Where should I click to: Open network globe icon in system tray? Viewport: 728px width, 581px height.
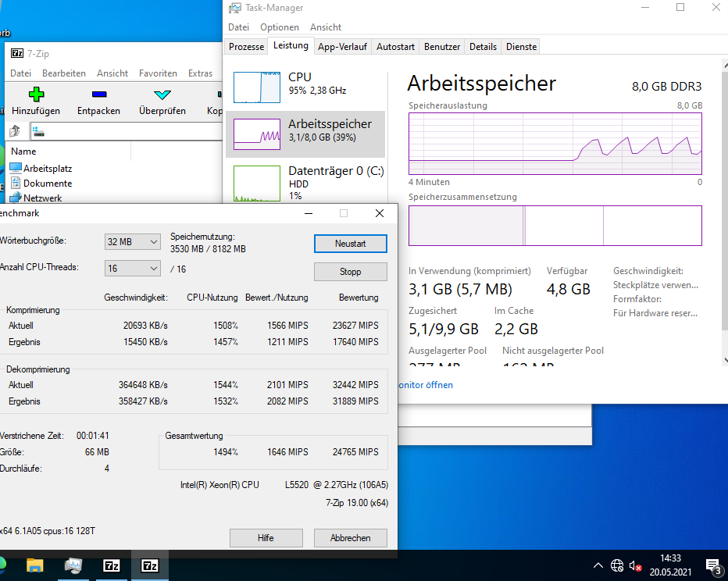(617, 565)
